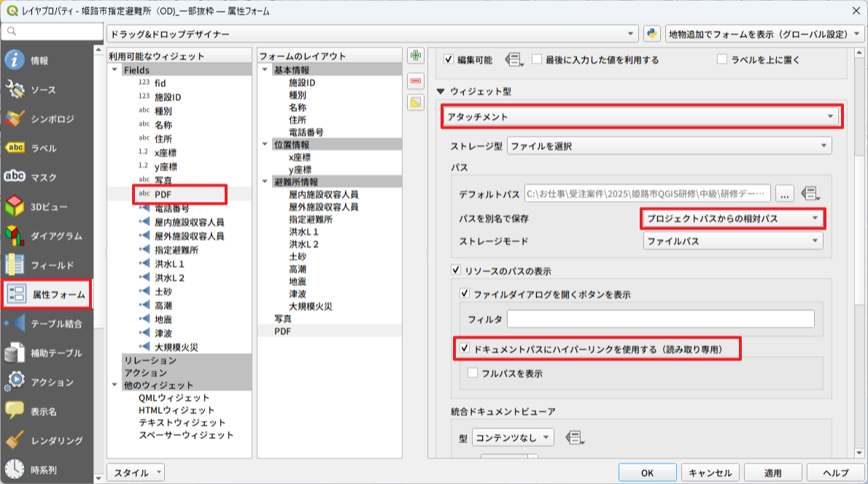
Task: Click the キャンセル button
Action: [710, 472]
